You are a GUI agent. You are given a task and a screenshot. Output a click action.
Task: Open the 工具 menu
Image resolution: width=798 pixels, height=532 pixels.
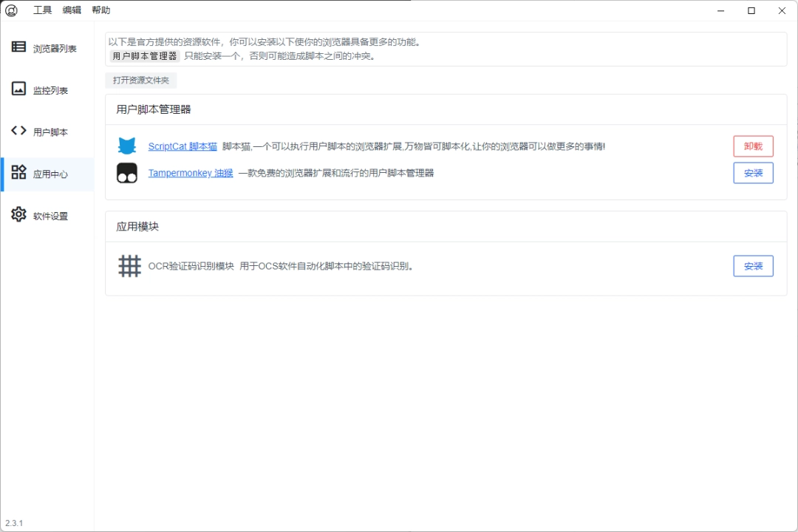(x=42, y=10)
